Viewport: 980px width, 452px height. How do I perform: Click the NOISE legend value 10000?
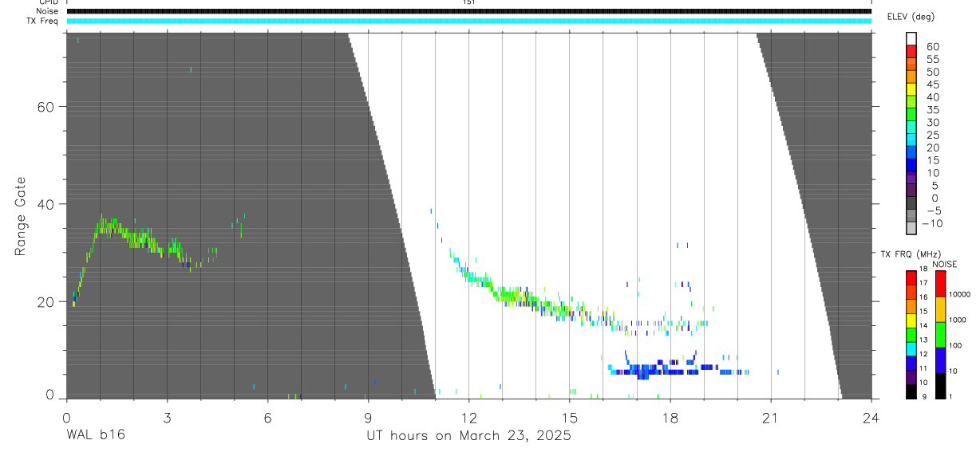pos(960,295)
